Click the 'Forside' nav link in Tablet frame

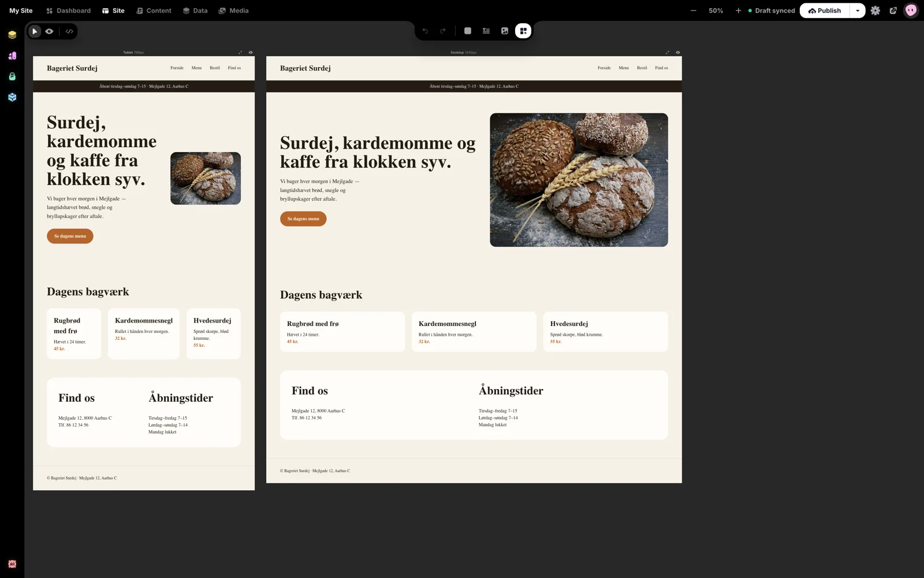(x=177, y=68)
